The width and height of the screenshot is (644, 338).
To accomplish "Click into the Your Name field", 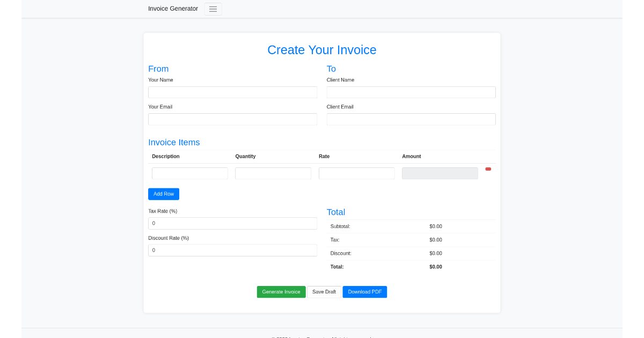I will pos(232,92).
